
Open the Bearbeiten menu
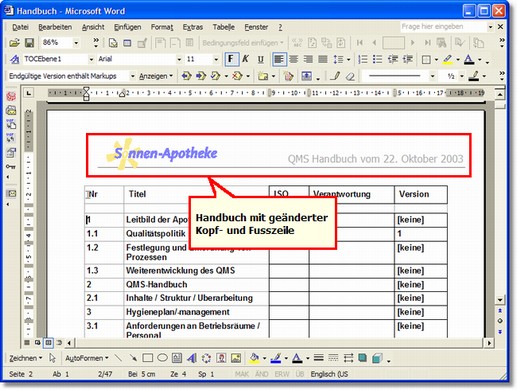coord(55,27)
